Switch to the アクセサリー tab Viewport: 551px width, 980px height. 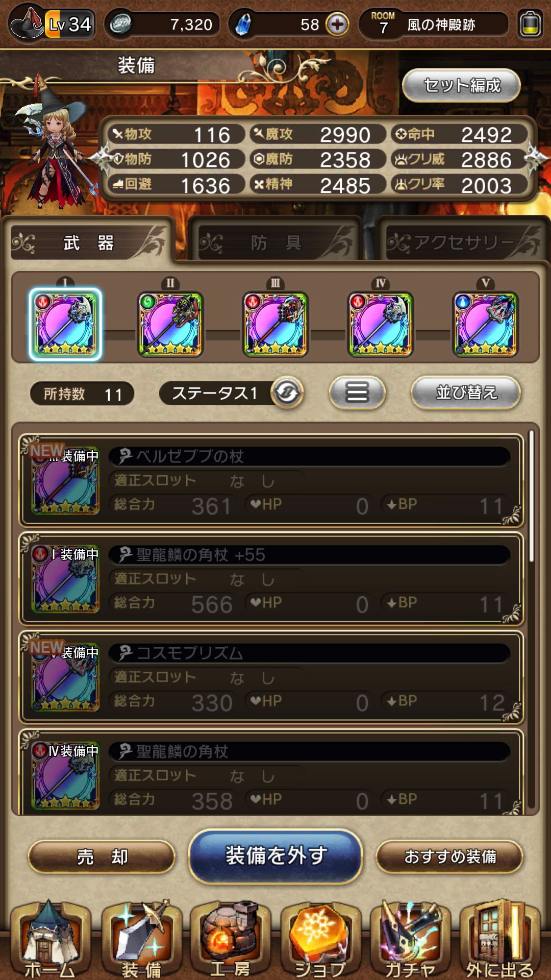click(463, 242)
